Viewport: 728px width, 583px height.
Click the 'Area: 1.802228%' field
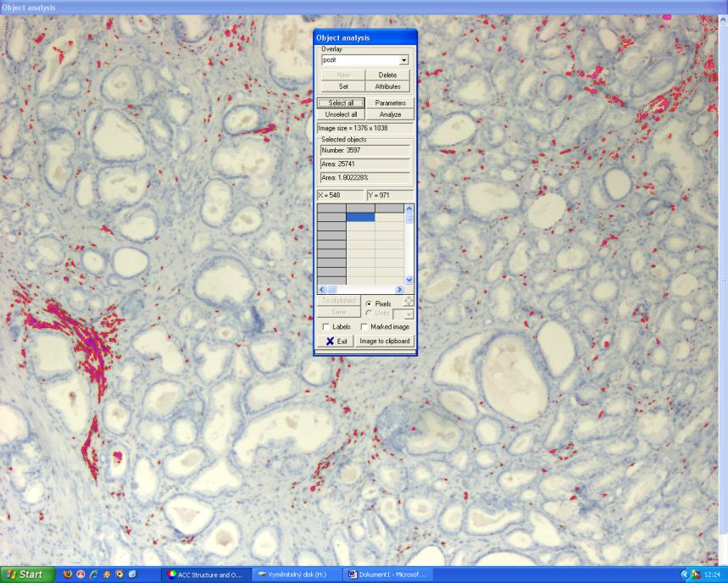click(x=365, y=177)
